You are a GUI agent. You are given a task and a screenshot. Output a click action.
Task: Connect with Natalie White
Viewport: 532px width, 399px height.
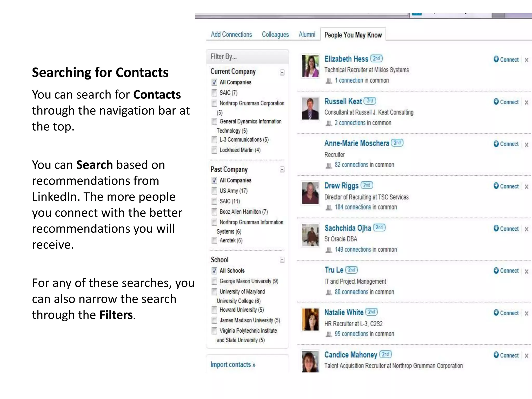tap(506, 313)
